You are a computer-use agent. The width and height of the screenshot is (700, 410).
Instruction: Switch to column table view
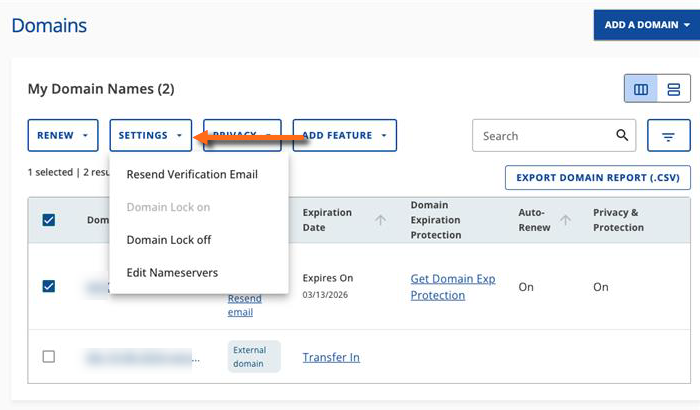pyautogui.click(x=641, y=90)
